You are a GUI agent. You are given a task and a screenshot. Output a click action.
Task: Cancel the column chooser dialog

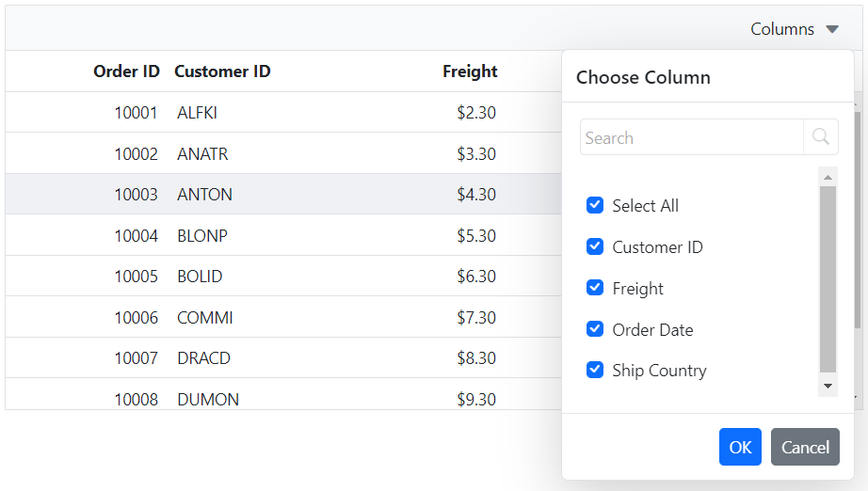tap(805, 447)
